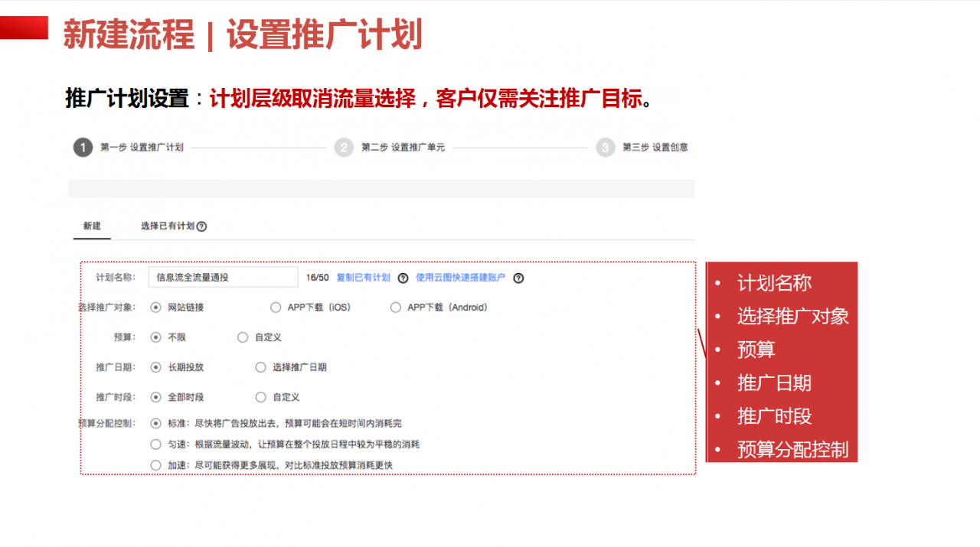Click help icon after 复制已有计划
The width and height of the screenshot is (980, 547).
click(x=403, y=278)
